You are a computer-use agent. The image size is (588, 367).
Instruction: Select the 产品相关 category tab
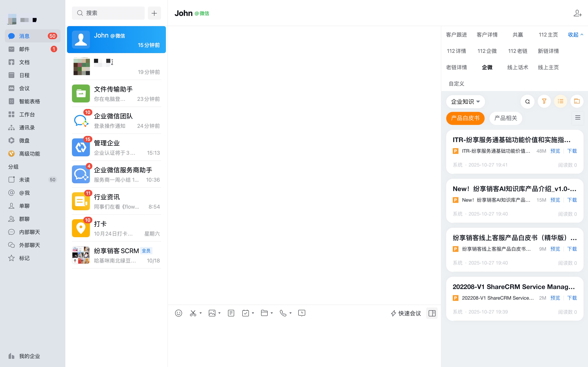point(506,118)
